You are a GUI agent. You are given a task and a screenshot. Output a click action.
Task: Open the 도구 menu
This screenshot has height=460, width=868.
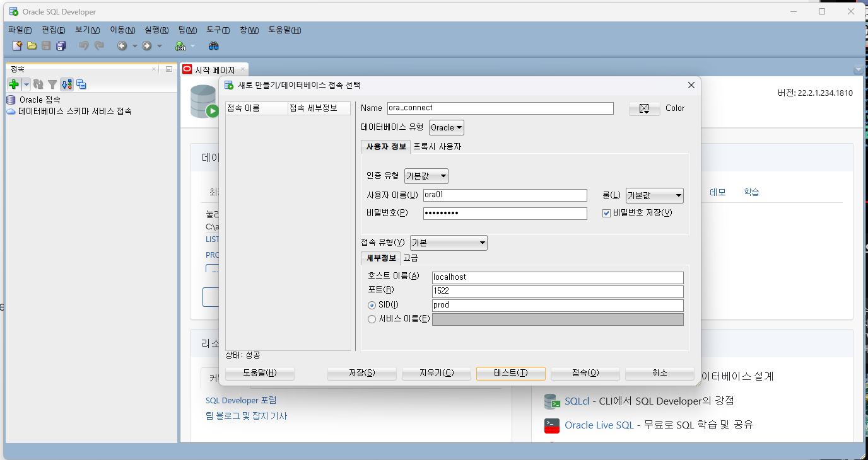[218, 30]
